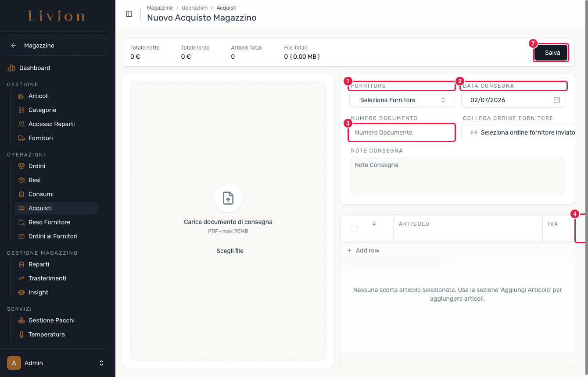Save the purchase with Salva

point(551,53)
